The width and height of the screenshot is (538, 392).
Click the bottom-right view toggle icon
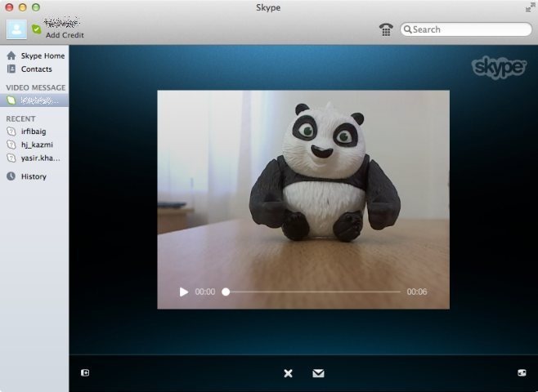(522, 372)
